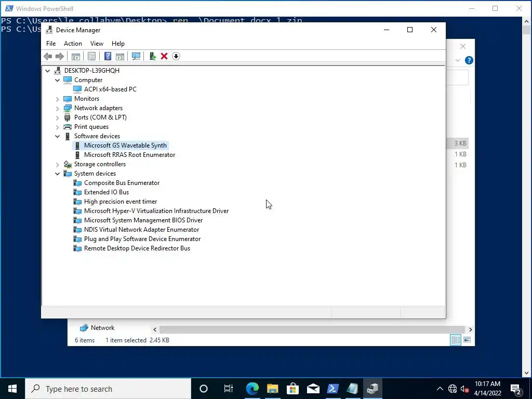Switch File Explorer to Large icons view
The height and width of the screenshot is (399, 532).
click(x=467, y=340)
